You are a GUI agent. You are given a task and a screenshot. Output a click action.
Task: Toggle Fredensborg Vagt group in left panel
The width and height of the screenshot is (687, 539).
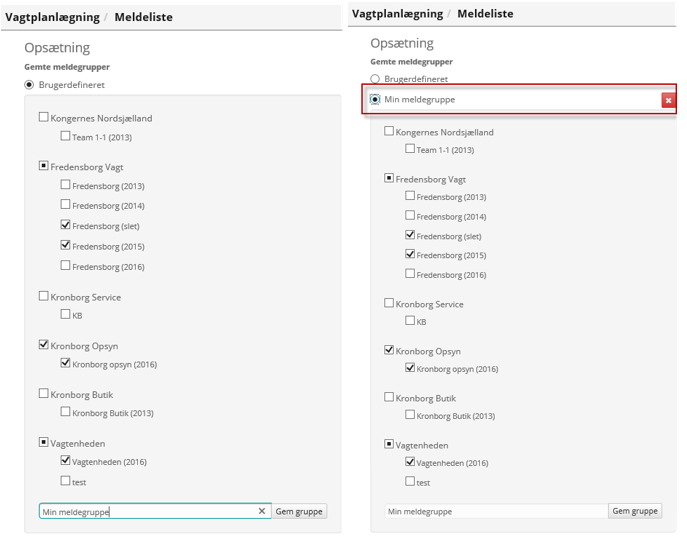tap(44, 166)
